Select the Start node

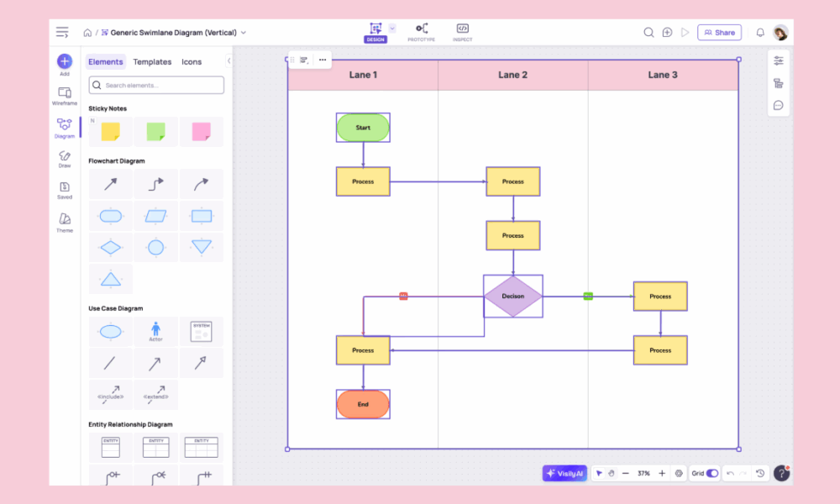click(x=363, y=128)
